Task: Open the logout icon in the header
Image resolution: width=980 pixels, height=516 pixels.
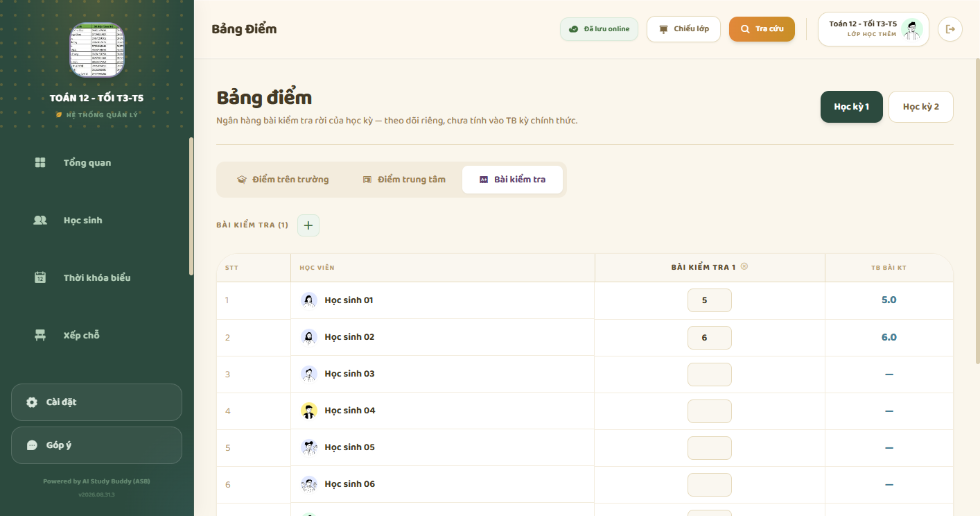Action: click(x=950, y=29)
